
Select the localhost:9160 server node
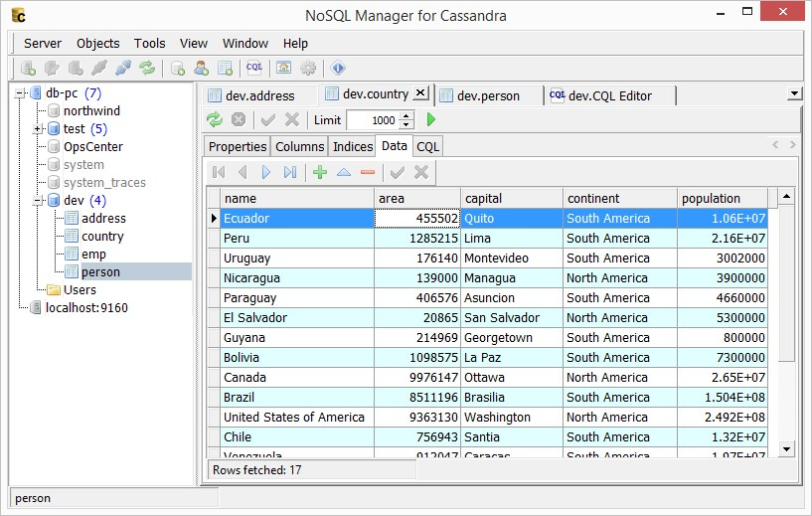click(86, 308)
